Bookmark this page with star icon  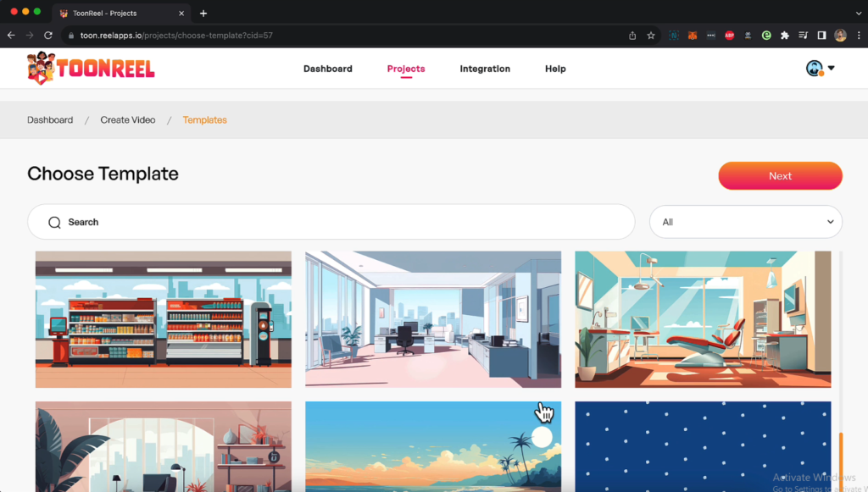[x=651, y=36]
